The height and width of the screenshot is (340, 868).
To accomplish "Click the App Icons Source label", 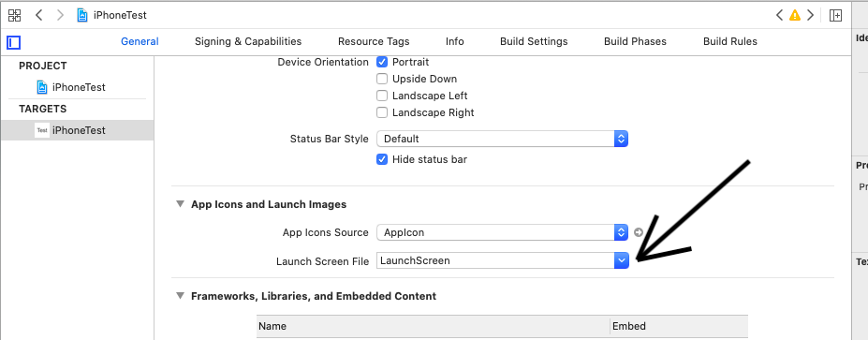I will [x=326, y=232].
